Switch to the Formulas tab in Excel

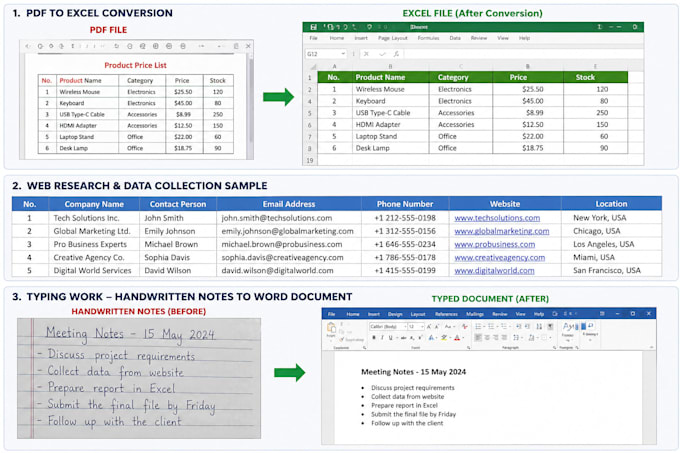pyautogui.click(x=428, y=38)
